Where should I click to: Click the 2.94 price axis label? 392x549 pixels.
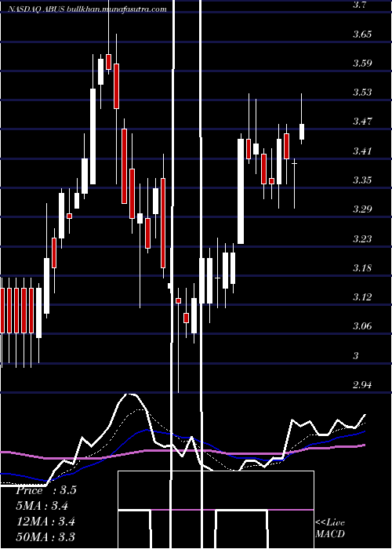click(x=361, y=385)
